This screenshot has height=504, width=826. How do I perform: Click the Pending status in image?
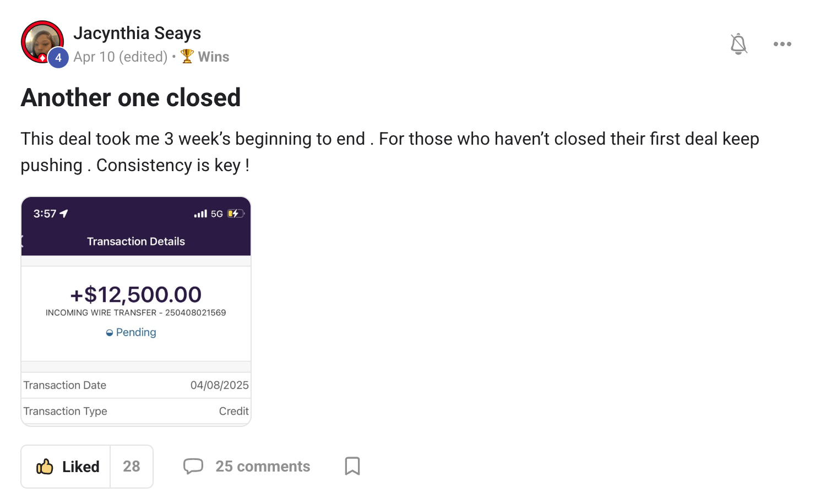[131, 332]
